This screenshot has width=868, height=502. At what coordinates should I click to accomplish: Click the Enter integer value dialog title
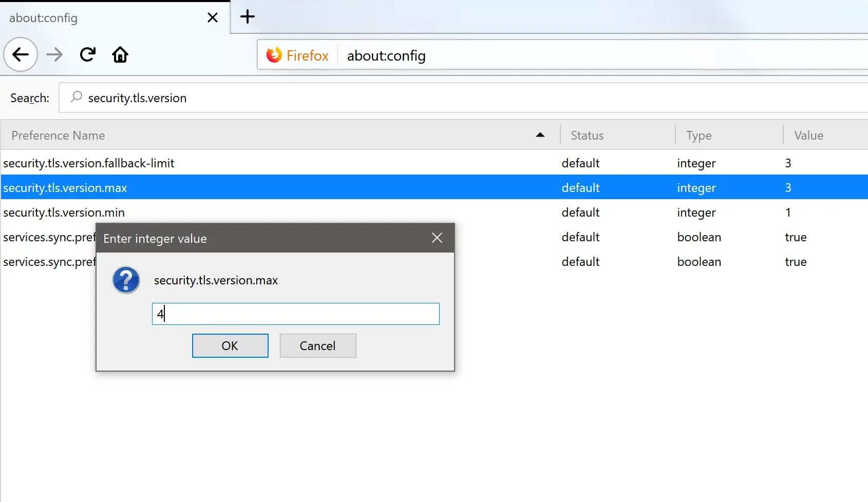[x=155, y=239]
